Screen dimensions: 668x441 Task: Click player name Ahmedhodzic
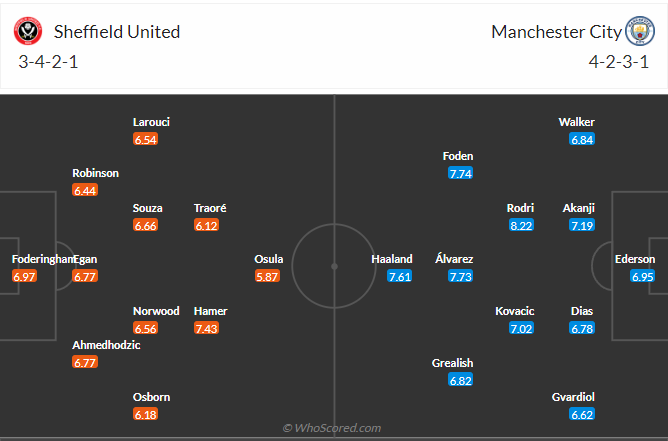click(x=106, y=345)
